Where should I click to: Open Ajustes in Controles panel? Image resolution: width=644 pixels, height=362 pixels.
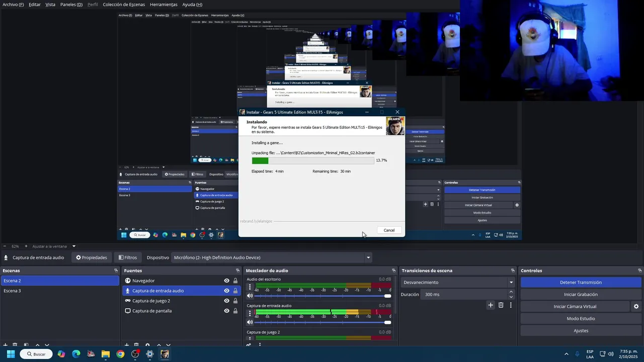point(581,330)
